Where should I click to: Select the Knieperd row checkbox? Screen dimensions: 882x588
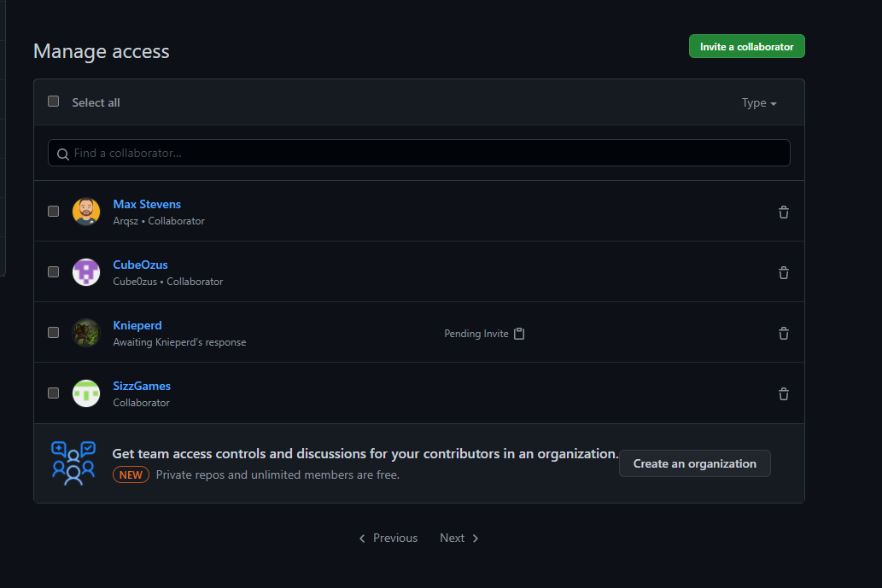54,332
